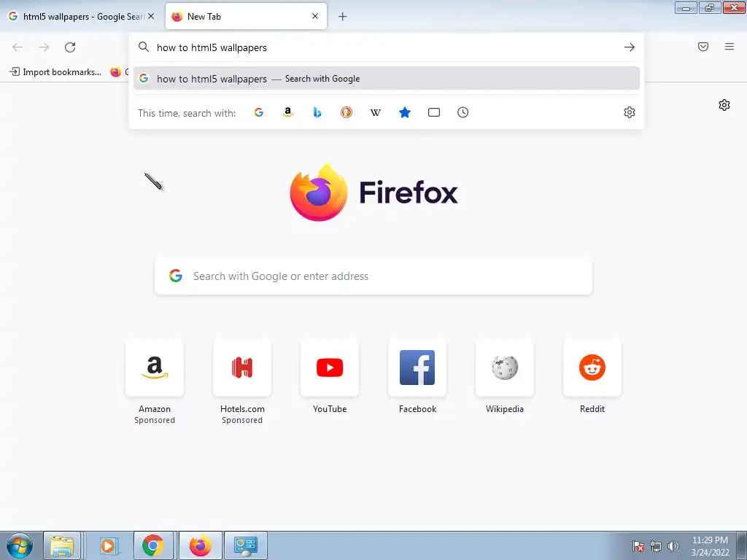747x560 pixels.
Task: Click the Firefox bookmark icon in bookmarks toolbar
Action: click(x=116, y=72)
